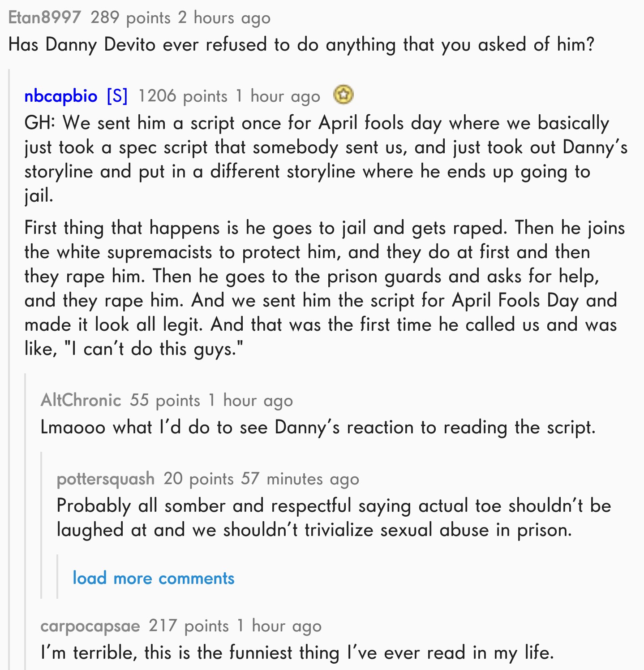Image resolution: width=644 pixels, height=670 pixels.
Task: Click the 1206 points score
Action: click(182, 96)
